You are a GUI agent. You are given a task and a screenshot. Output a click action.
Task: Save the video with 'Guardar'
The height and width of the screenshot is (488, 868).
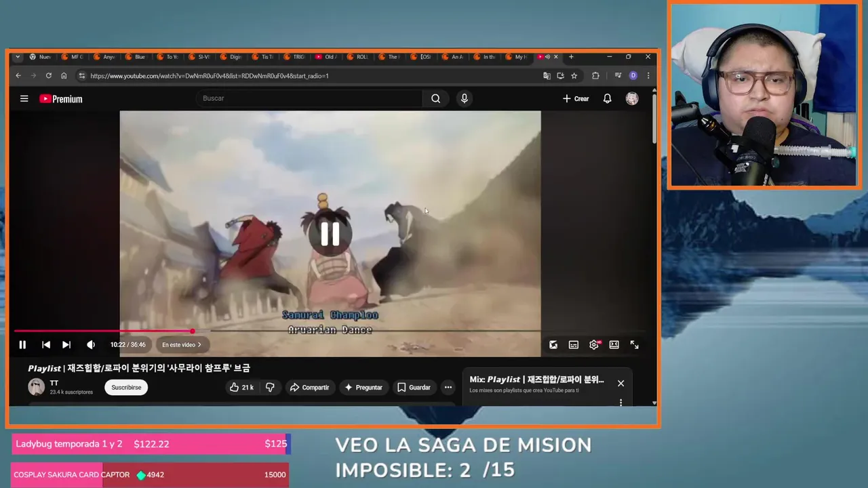(x=414, y=388)
